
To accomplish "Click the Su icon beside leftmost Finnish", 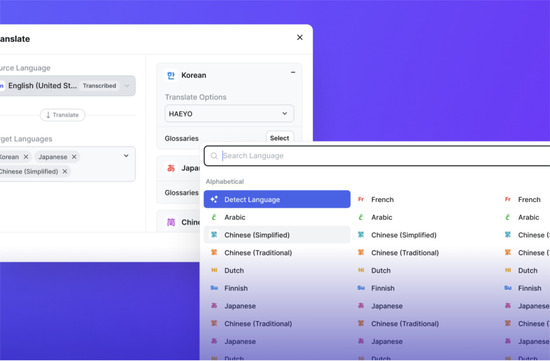I will [x=214, y=288].
